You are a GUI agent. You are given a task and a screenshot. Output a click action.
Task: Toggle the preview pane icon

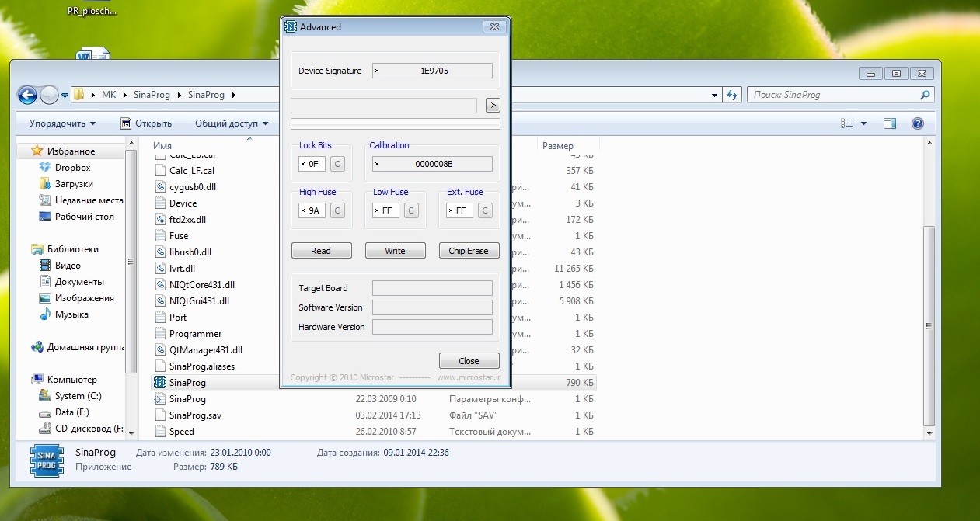890,123
